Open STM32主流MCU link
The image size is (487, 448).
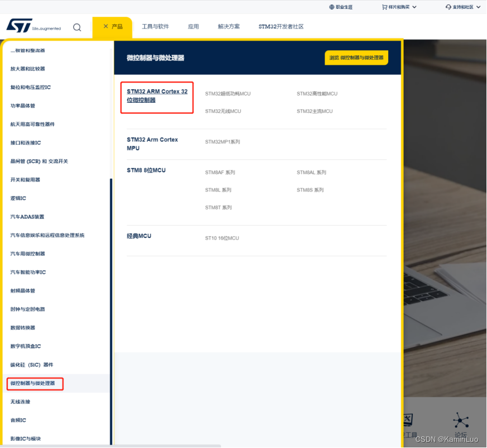(x=314, y=111)
